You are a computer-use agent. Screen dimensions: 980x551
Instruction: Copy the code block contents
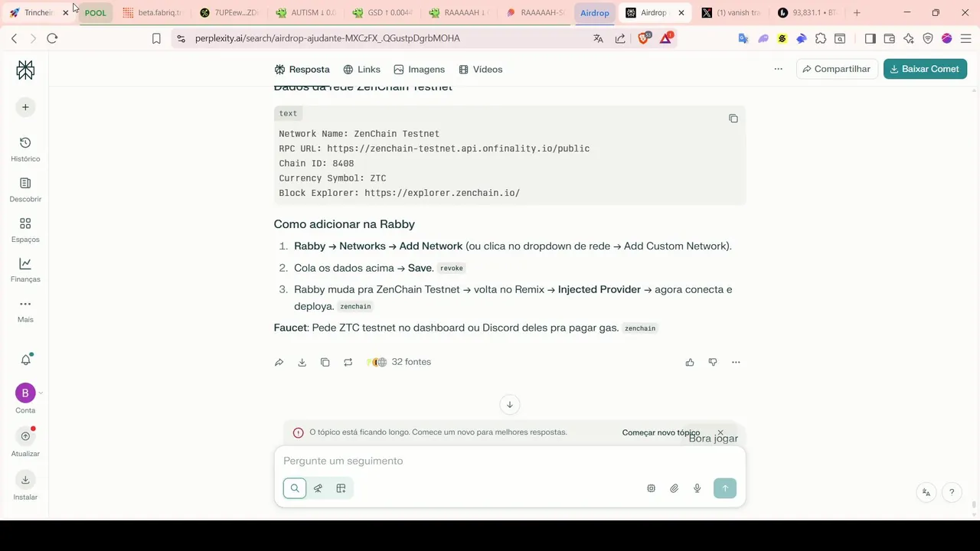point(733,119)
